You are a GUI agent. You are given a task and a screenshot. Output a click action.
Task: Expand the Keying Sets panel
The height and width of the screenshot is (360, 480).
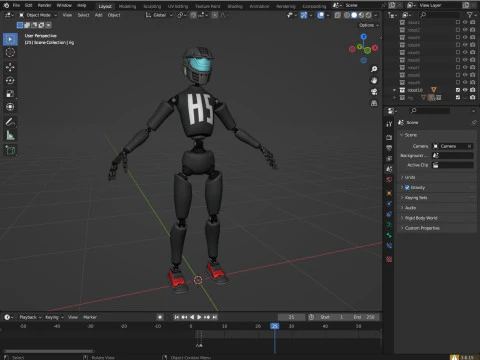pos(437,198)
